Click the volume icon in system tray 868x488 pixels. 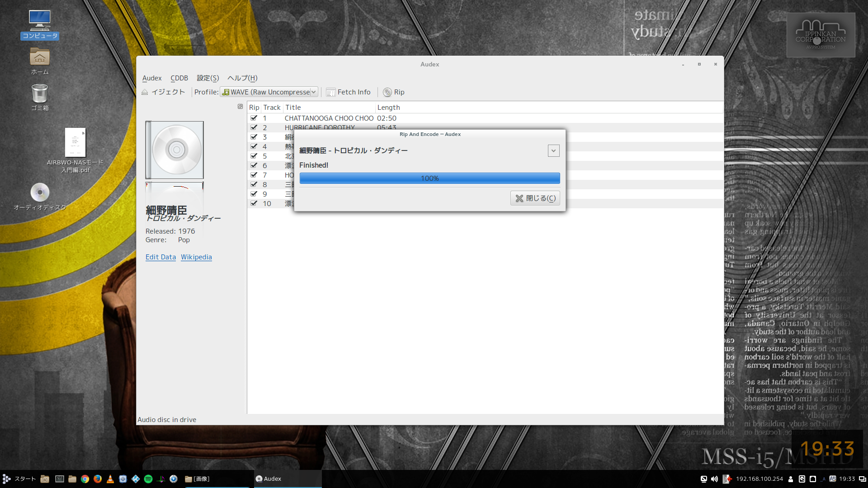[714, 479]
